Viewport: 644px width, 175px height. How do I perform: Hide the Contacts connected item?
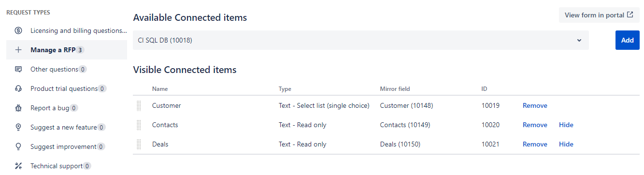(566, 125)
